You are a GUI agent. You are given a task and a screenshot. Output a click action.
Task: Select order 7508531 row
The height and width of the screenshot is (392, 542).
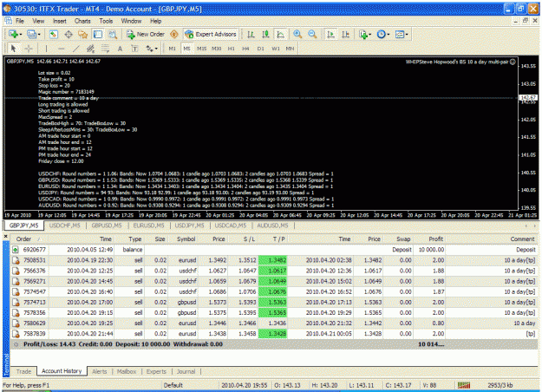(x=274, y=260)
